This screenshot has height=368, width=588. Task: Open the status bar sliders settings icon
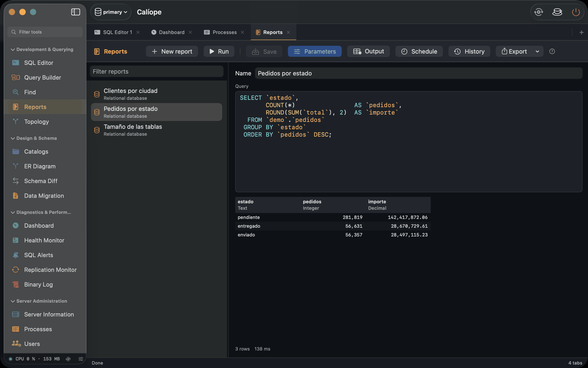pos(81,359)
